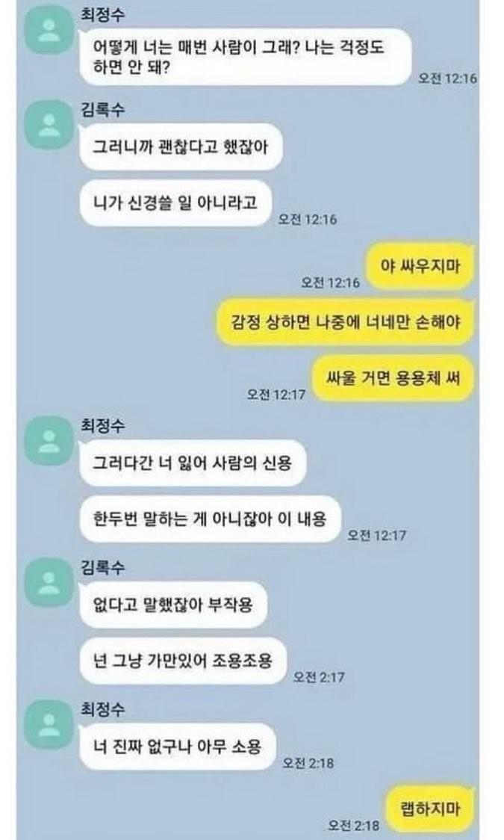The height and width of the screenshot is (840, 504).
Task: Tap 김록수's profile picture beside '없다고 말했잖아'
Action: (x=49, y=581)
